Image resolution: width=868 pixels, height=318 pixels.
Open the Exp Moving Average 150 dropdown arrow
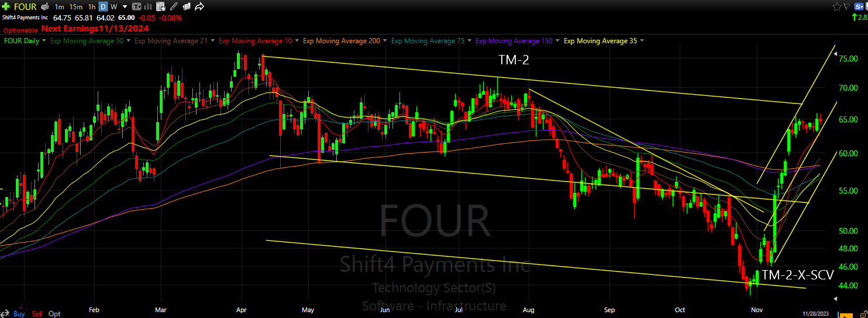tap(557, 40)
